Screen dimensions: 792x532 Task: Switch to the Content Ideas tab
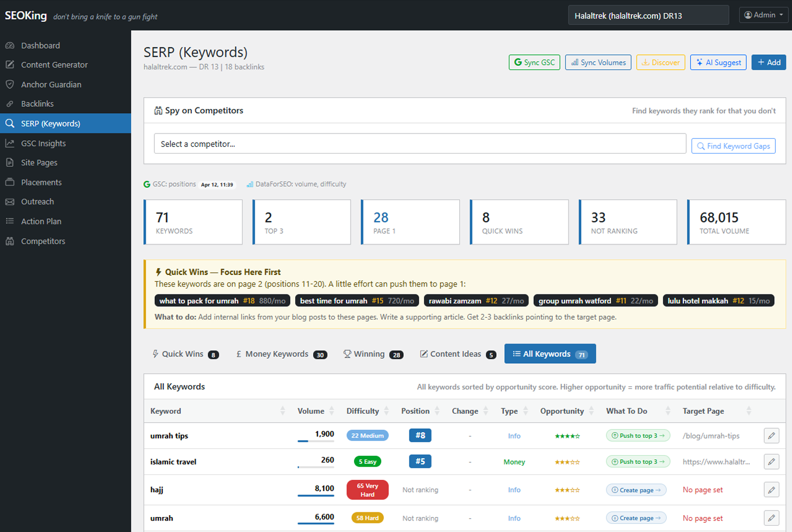point(455,354)
